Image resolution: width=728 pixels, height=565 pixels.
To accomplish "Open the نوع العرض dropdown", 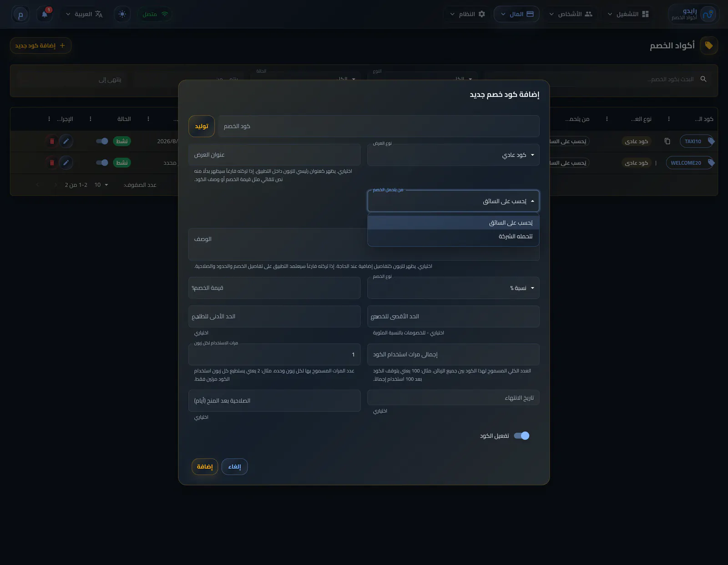I will pos(453,155).
